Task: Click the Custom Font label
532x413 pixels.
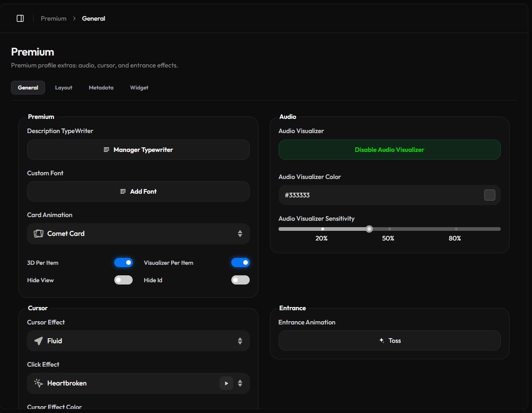Action: [x=45, y=173]
